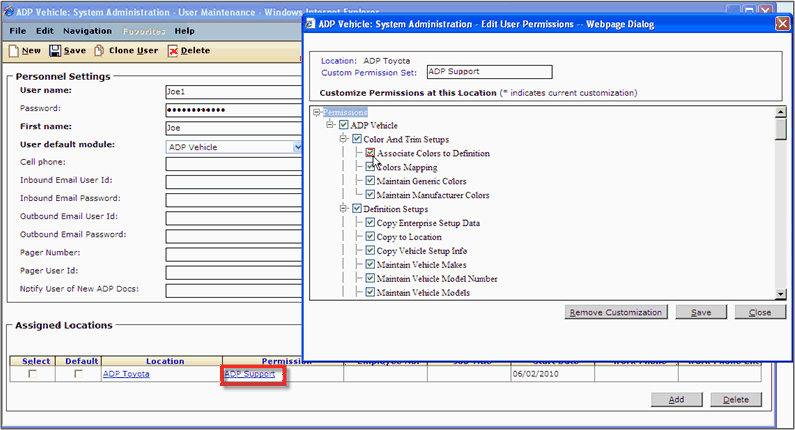Open the Favorites menu
This screenshot has height=430, width=795.
144,31
